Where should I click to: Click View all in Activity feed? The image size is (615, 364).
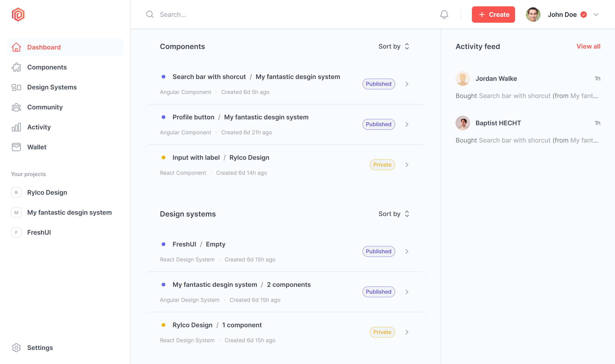(x=589, y=46)
